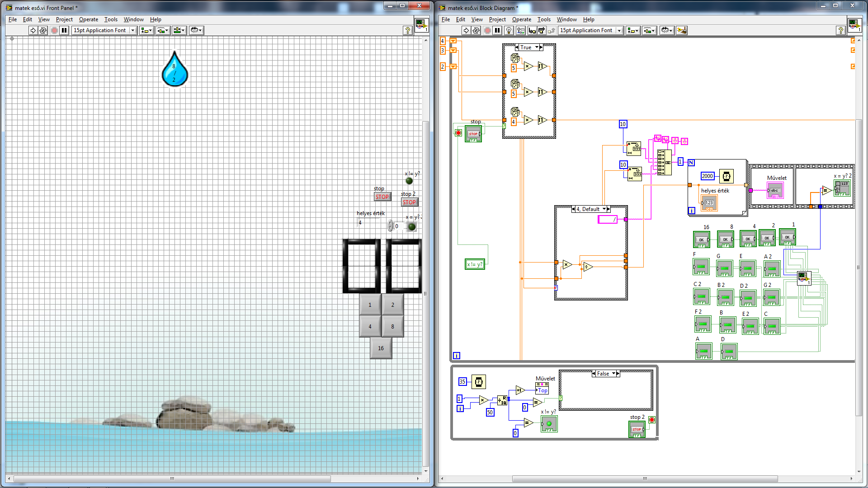Click the Run arrow in the Block Diagram toolbar
Screen dimensions: 868x488
tap(466, 30)
